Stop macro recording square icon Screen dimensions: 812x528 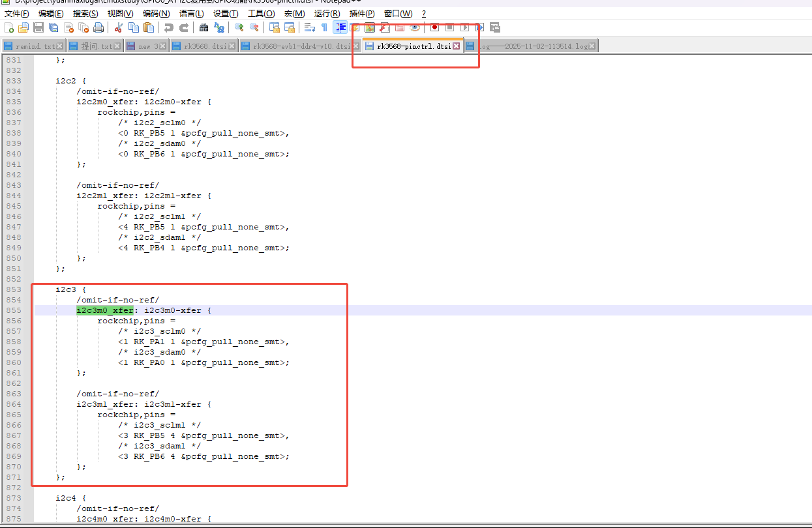449,27
